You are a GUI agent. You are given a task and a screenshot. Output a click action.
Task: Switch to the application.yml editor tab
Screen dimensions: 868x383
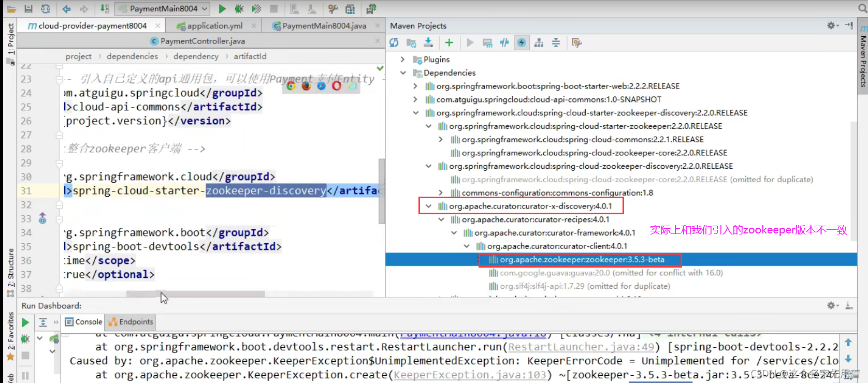(x=214, y=25)
